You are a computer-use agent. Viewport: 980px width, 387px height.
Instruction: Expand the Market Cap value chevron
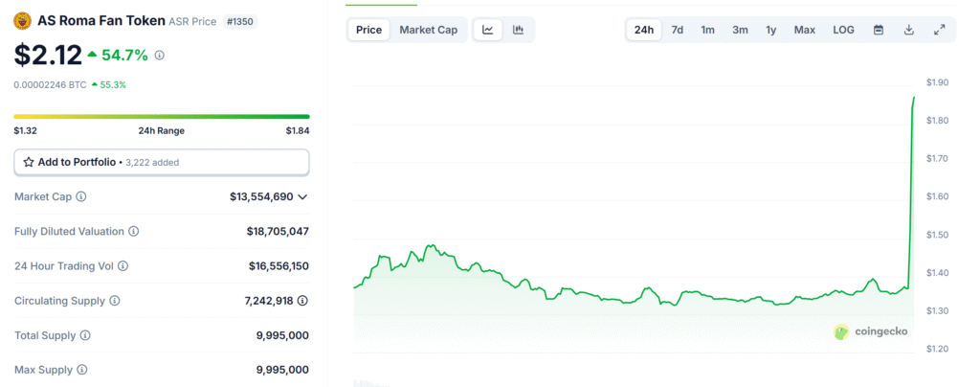302,197
